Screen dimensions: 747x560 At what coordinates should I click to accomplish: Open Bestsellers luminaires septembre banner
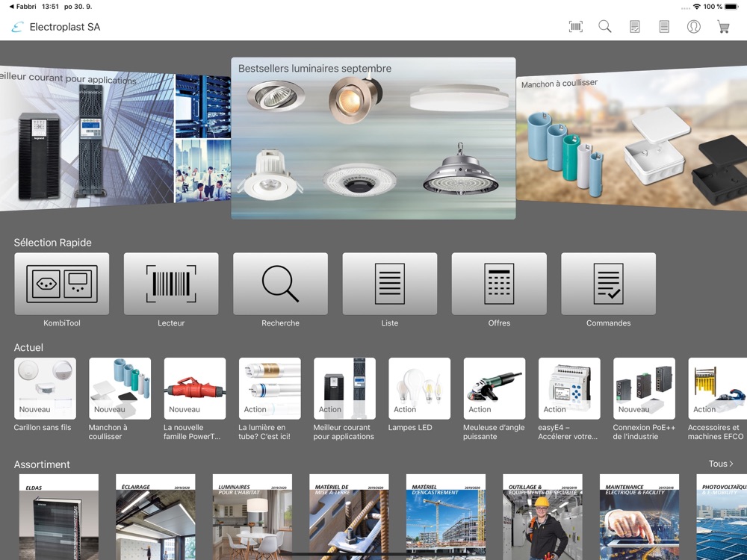click(373, 139)
